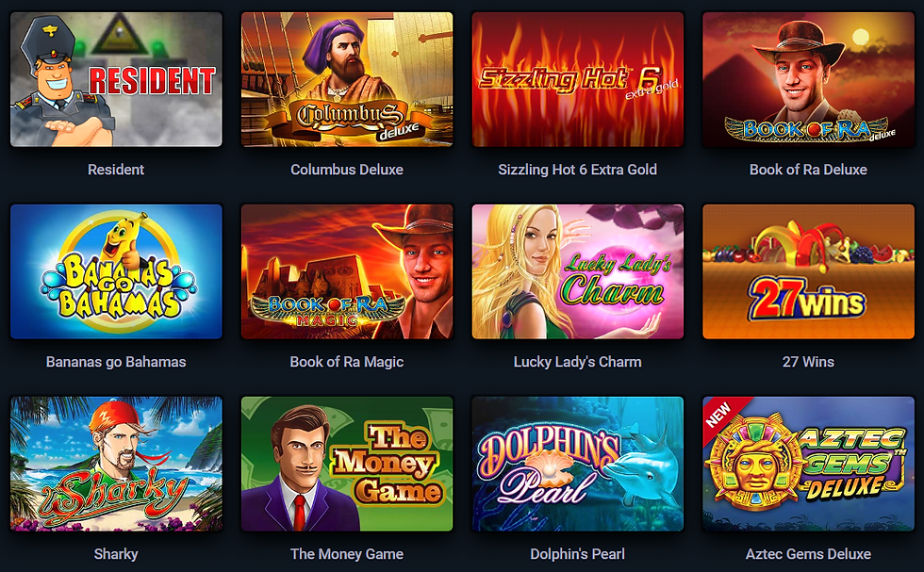Click the Columbus Deluxe title link
The image size is (924, 572).
tap(347, 170)
